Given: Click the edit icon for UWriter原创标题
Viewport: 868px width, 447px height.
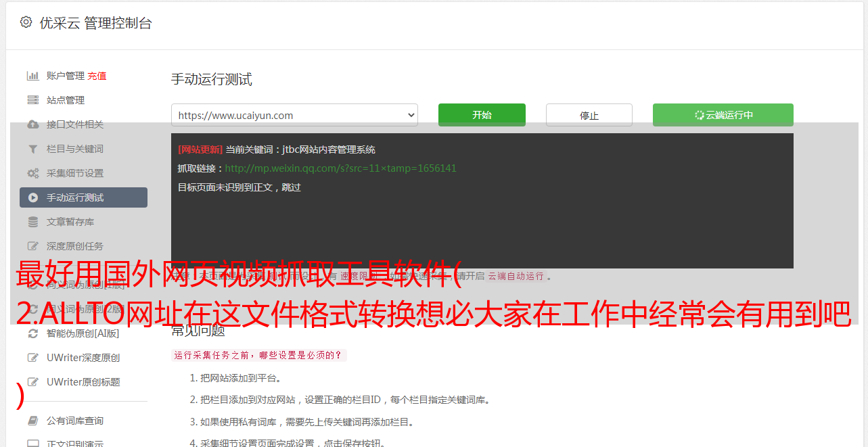Looking at the screenshot, I should (32, 382).
